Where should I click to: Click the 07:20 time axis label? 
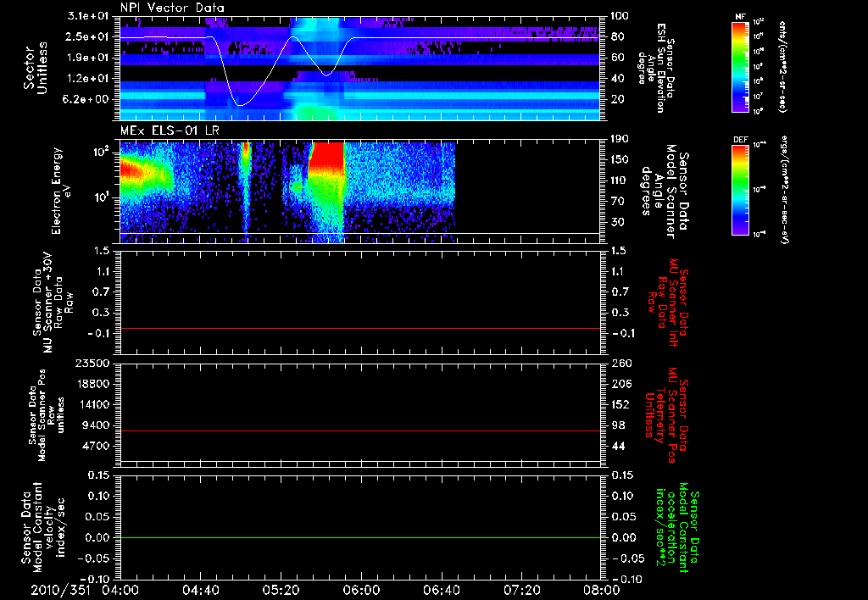tap(521, 590)
